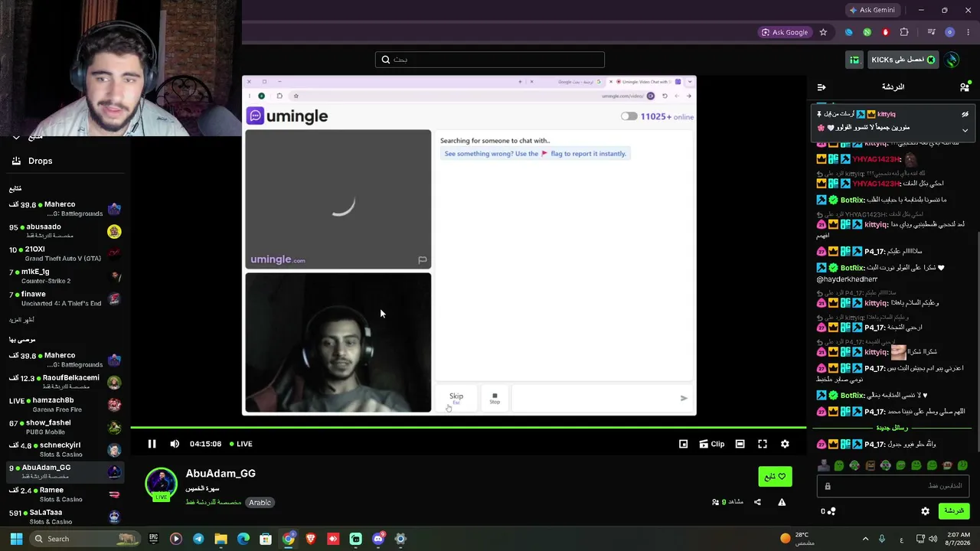Open picture-in-picture mini player
Viewport: 980px width, 551px height.
[683, 444]
